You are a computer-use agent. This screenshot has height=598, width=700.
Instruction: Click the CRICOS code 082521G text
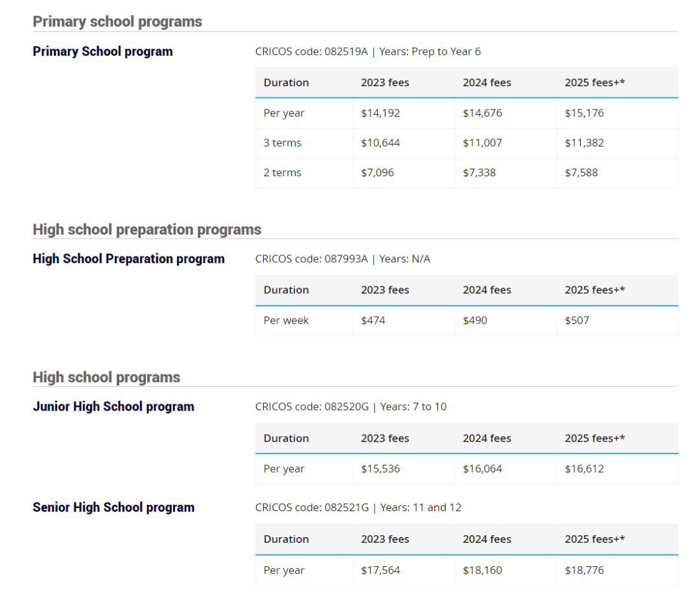click(x=312, y=507)
